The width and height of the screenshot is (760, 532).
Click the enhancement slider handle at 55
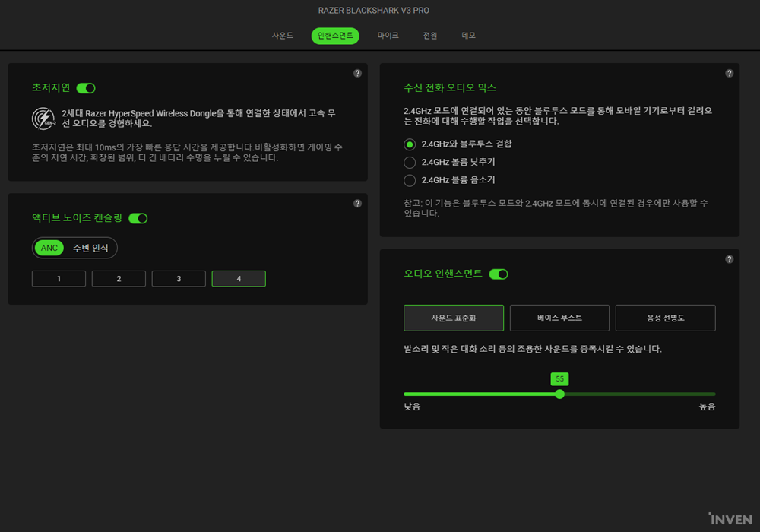coord(560,394)
